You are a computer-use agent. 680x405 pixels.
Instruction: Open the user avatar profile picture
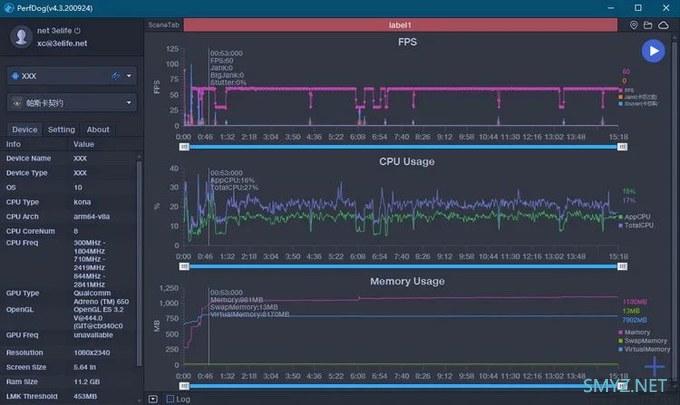(x=21, y=36)
